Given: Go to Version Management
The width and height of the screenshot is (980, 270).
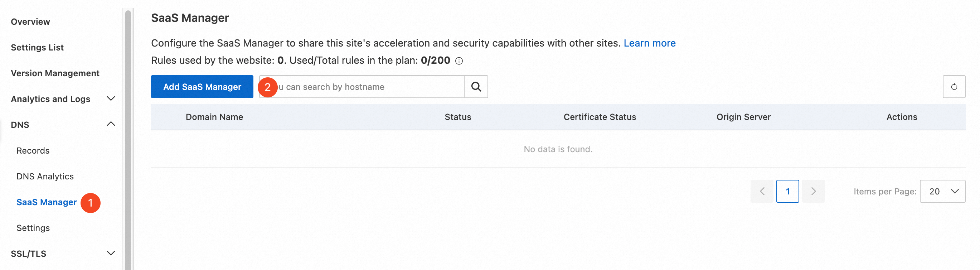Looking at the screenshot, I should click(x=55, y=73).
